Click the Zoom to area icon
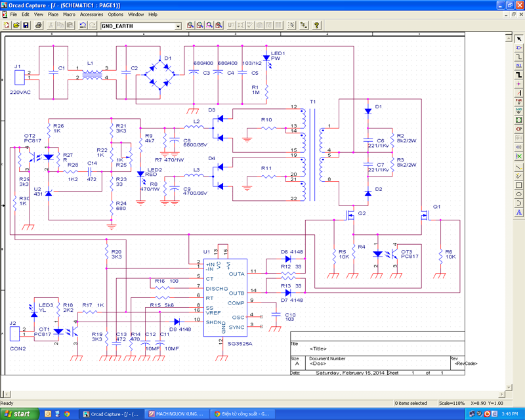Viewport: 525px width, 420px height. pos(209,25)
